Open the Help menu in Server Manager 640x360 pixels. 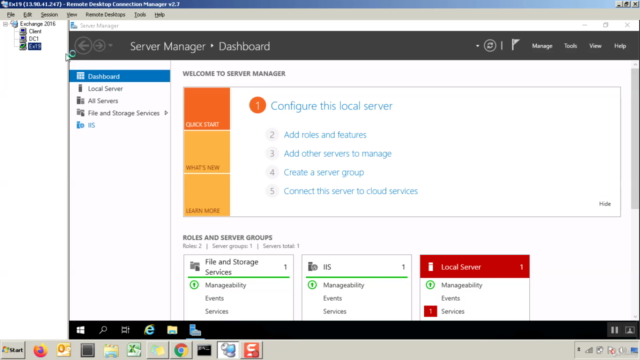coord(620,46)
